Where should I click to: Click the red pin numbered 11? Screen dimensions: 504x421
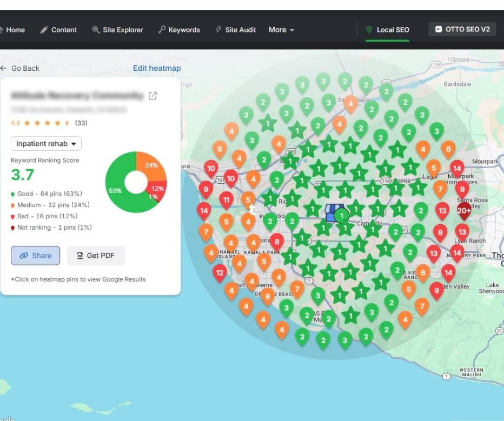227,199
